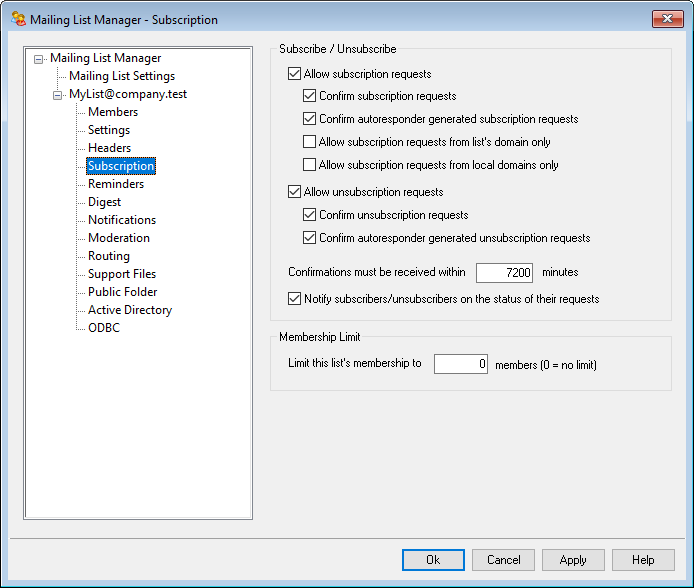Enable subscription requests from local domains only
Screen dimensions: 694x588
pos(310,165)
